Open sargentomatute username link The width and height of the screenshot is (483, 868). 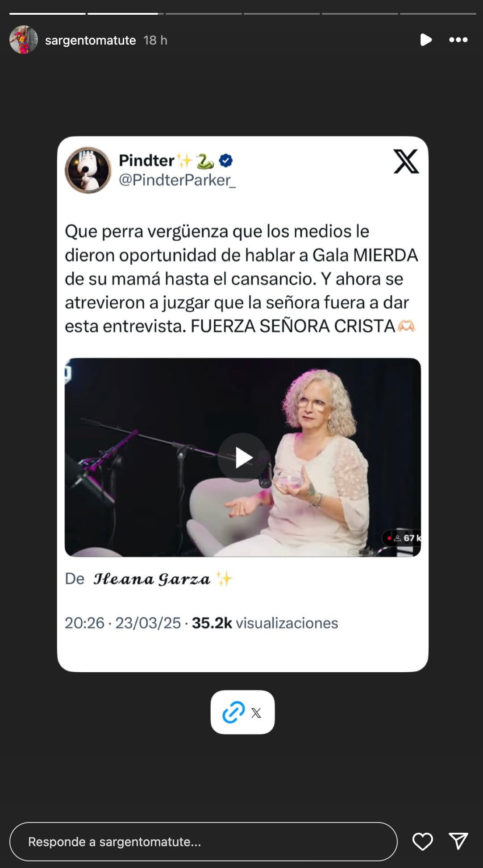[90, 40]
